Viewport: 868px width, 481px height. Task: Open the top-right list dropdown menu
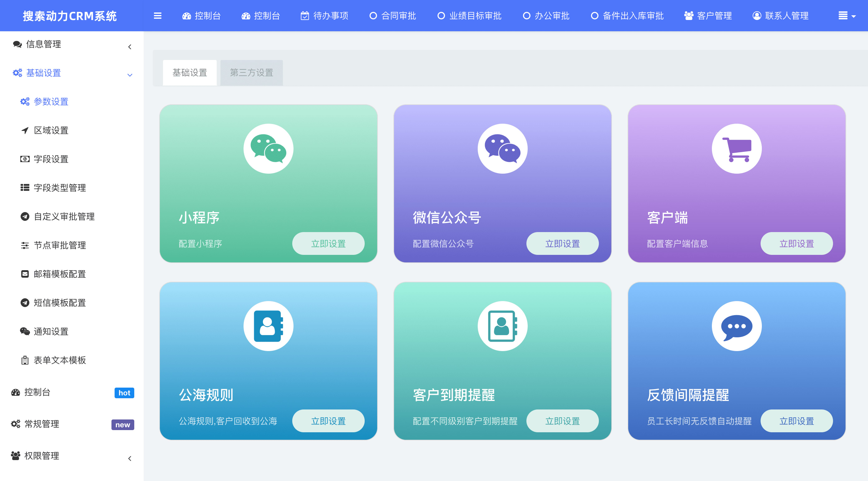tap(847, 16)
